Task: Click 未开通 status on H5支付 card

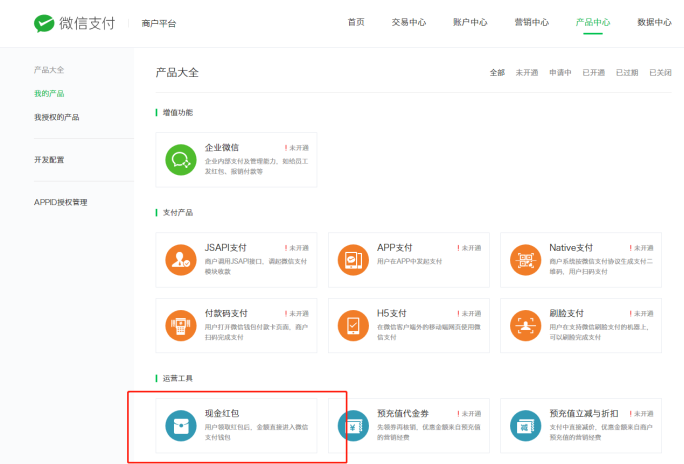Action: [469, 314]
